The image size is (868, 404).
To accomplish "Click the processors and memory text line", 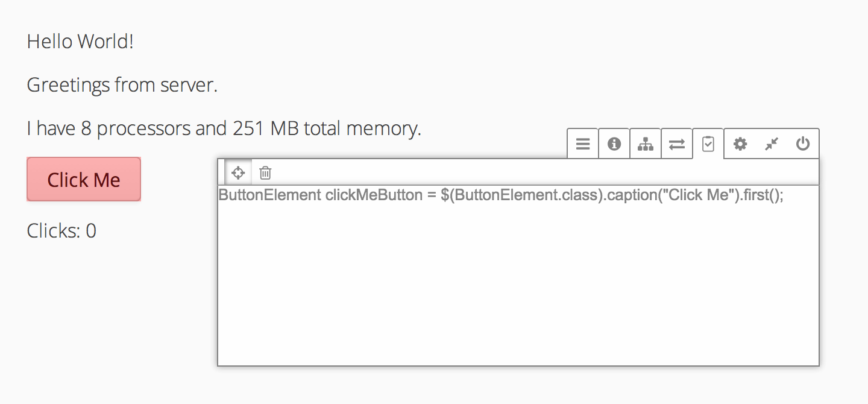I will pos(224,128).
